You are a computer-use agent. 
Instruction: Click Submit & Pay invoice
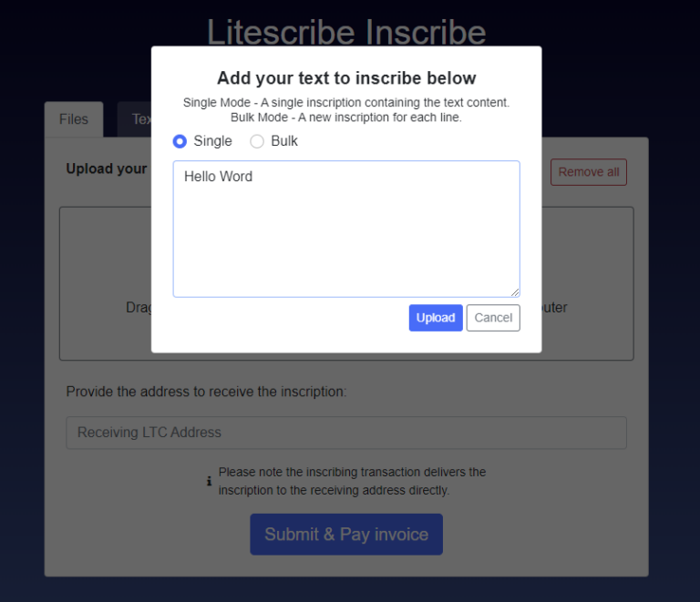tap(346, 535)
